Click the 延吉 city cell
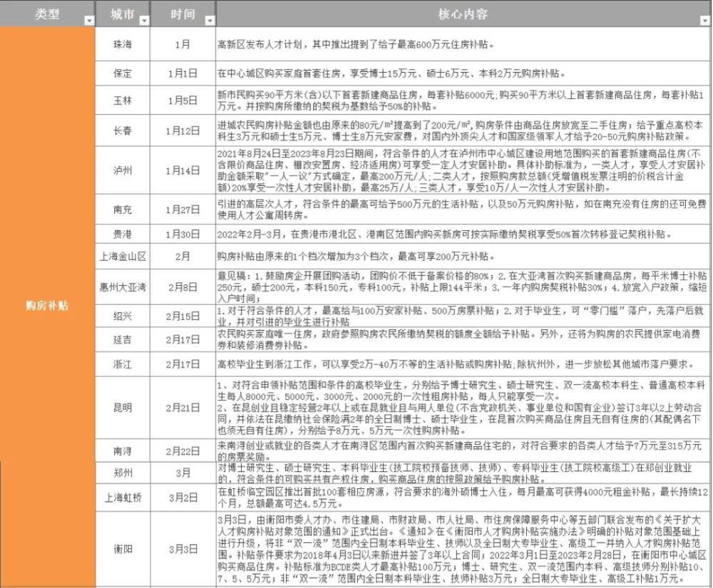Viewport: 713px width, 588px height. pyautogui.click(x=123, y=339)
